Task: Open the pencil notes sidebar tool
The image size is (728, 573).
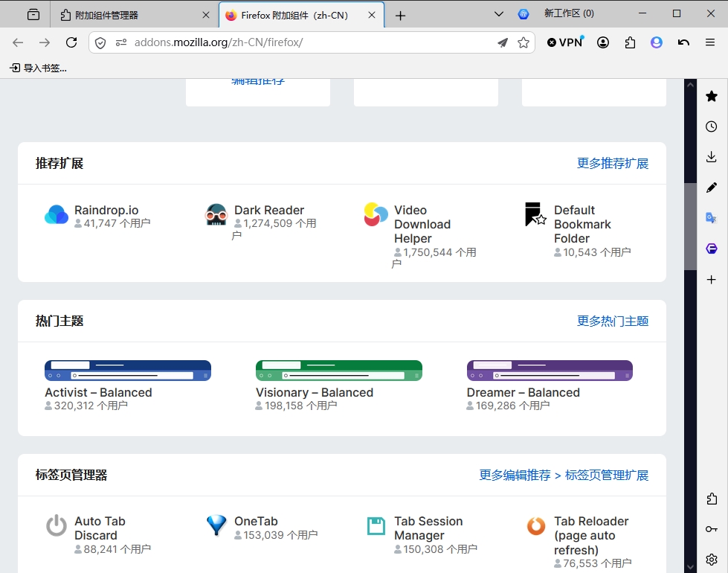Action: tap(712, 188)
